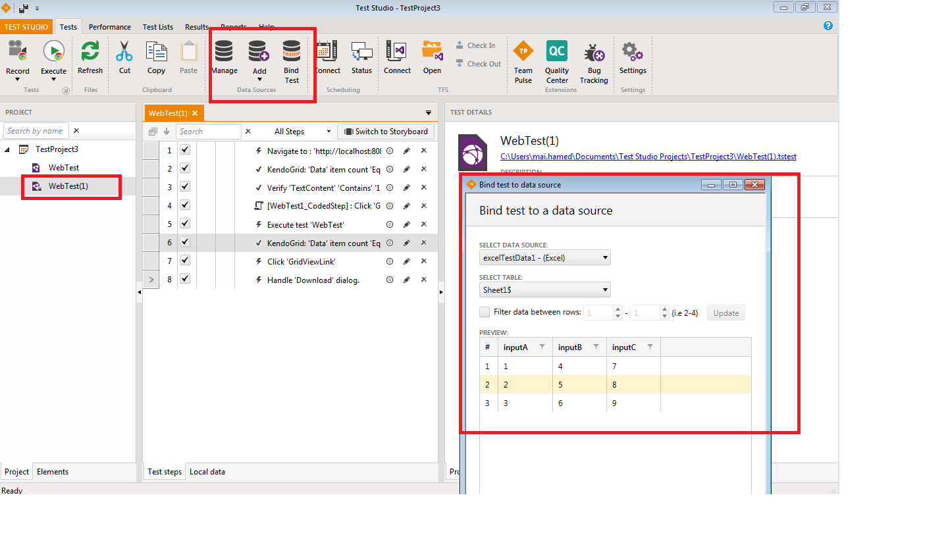The width and height of the screenshot is (948, 560).
Task: Switch to the Performance ribbon tab
Action: coord(110,27)
